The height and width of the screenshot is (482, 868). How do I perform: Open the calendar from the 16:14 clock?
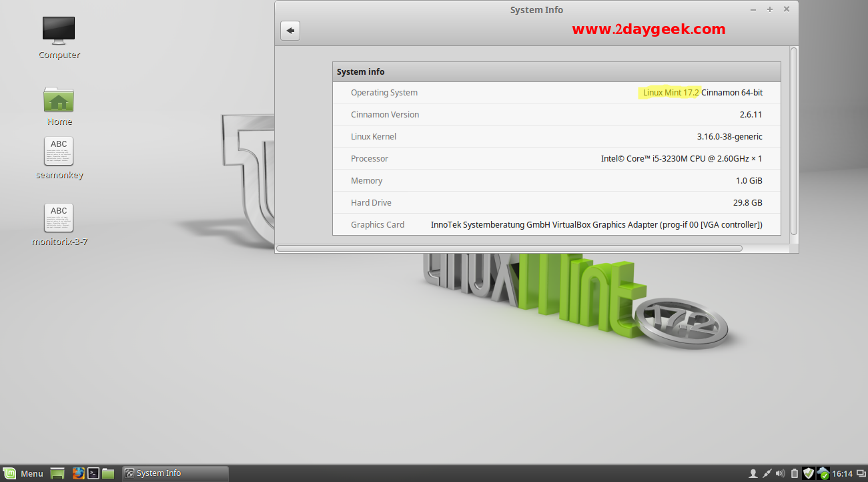(x=843, y=473)
